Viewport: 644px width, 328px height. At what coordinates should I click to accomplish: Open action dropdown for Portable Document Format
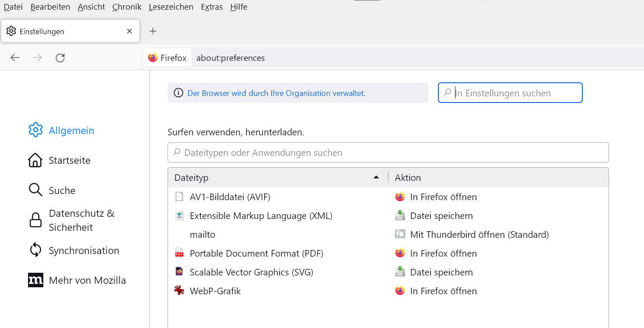(x=443, y=253)
